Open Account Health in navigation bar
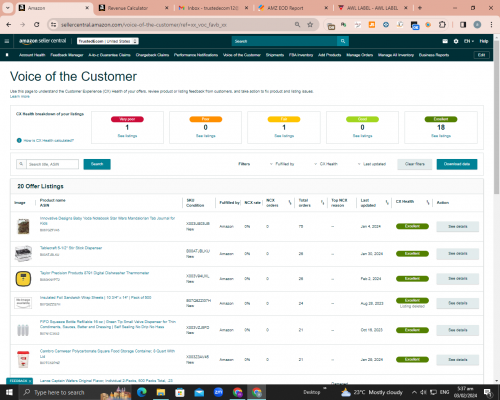 pos(32,55)
